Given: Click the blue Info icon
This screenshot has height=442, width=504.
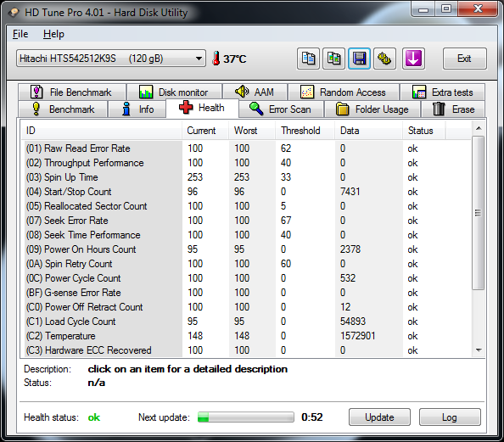Looking at the screenshot, I should coord(126,109).
